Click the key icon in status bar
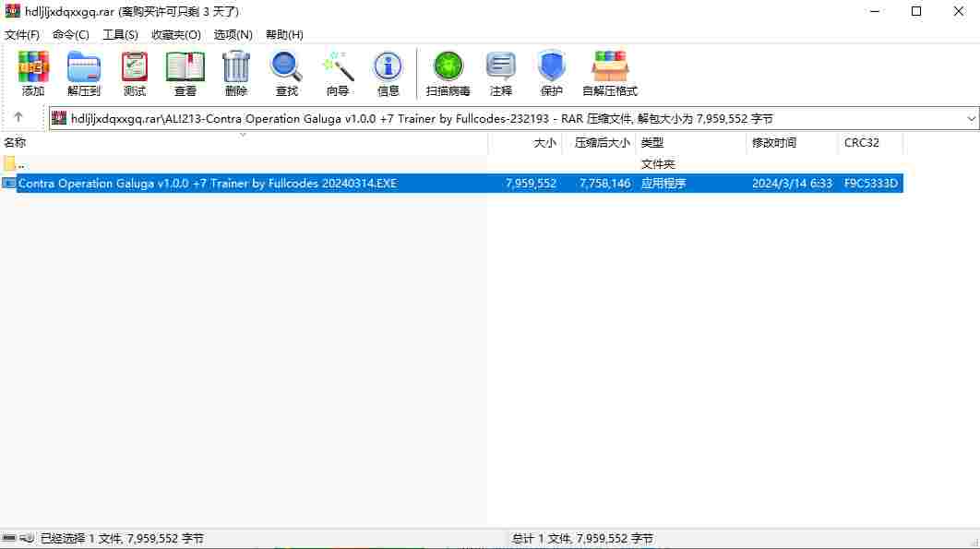The image size is (980, 549). [x=27, y=538]
